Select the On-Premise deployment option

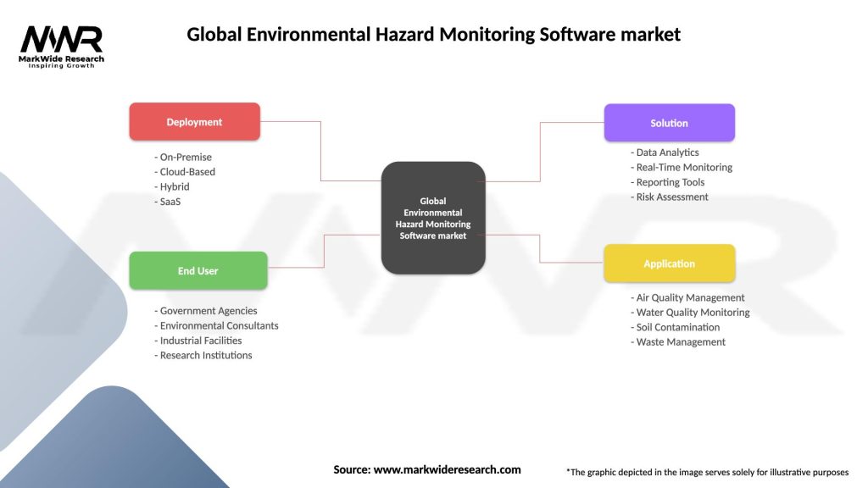[x=183, y=157]
